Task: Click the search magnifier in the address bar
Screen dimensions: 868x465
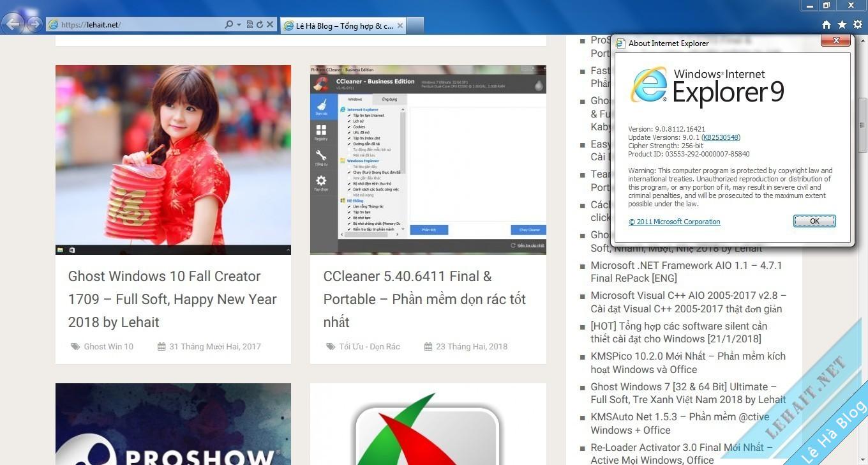Action: pyautogui.click(x=229, y=25)
